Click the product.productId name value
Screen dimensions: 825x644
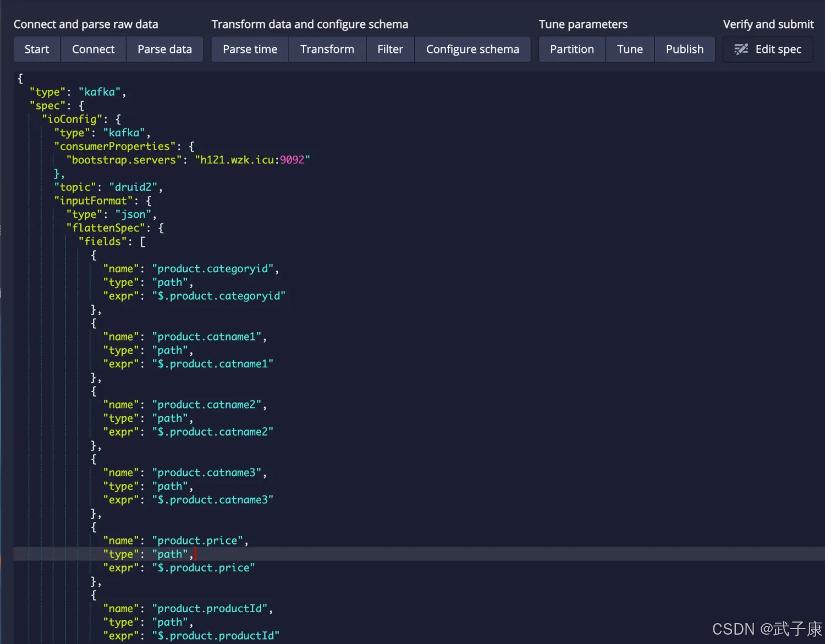[210, 609]
